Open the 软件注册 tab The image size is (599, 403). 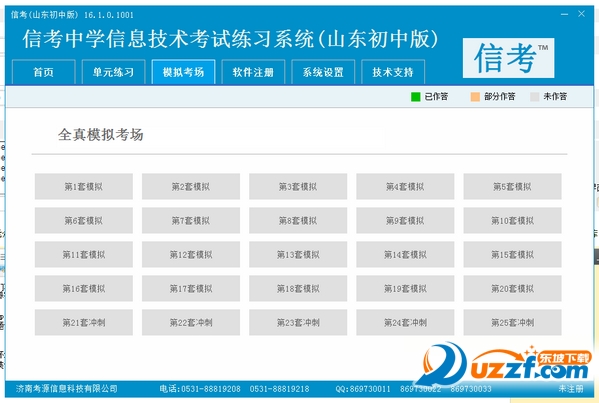pyautogui.click(x=253, y=72)
